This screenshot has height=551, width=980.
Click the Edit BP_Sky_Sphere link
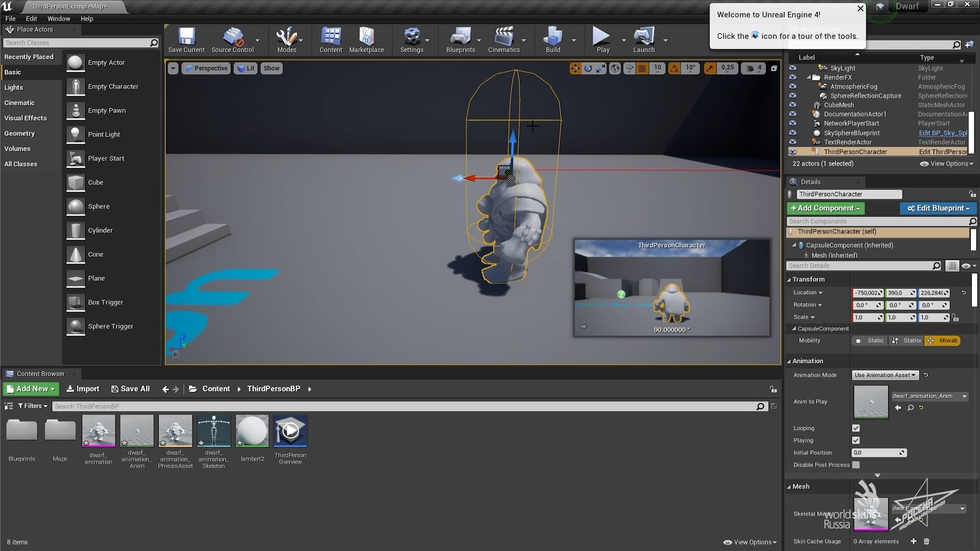click(x=943, y=133)
